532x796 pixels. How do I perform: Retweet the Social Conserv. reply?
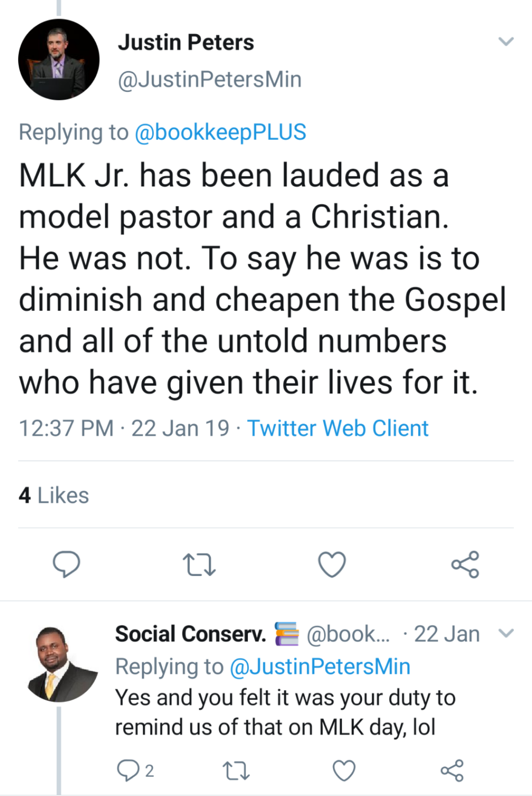click(x=236, y=770)
